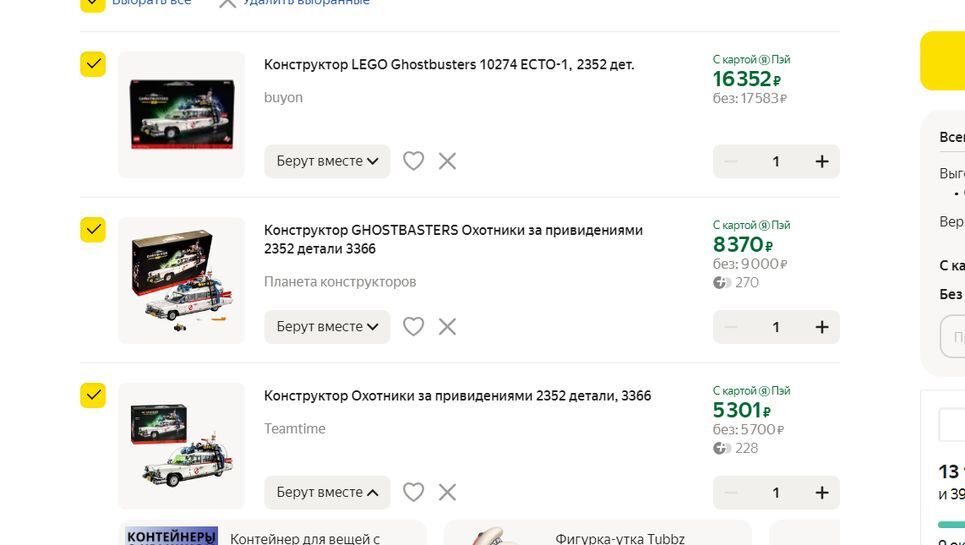Increase GHOSTBASTERS constructor quantity with plus
Screen dimensions: 965x545
pos(822,327)
